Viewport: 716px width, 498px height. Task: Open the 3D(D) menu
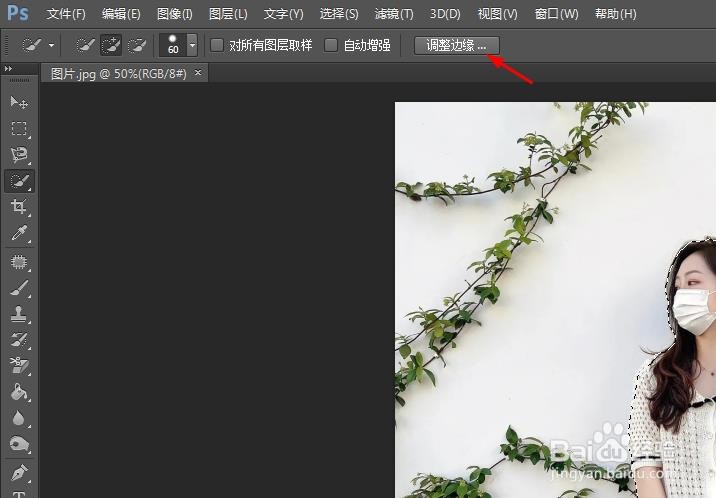pyautogui.click(x=445, y=14)
